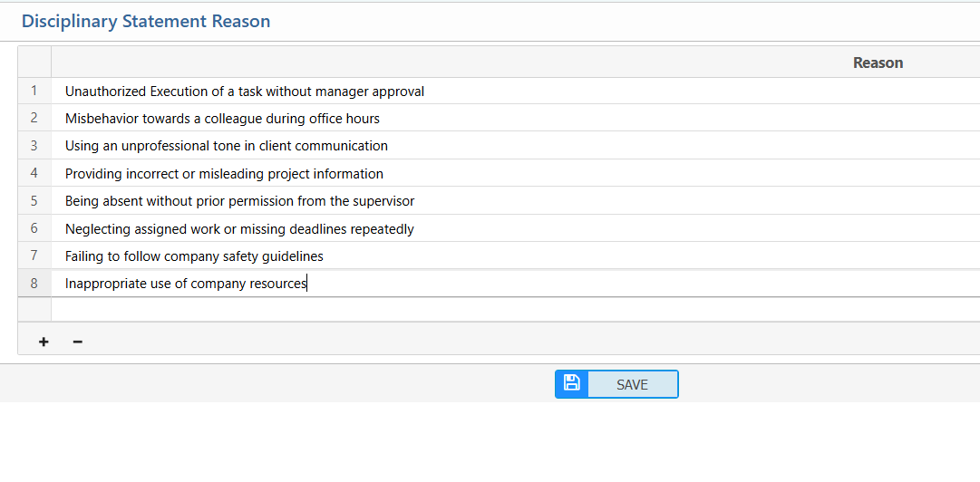
Task: Edit the Misbehavior towards a colleague cell
Action: pyautogui.click(x=222, y=119)
